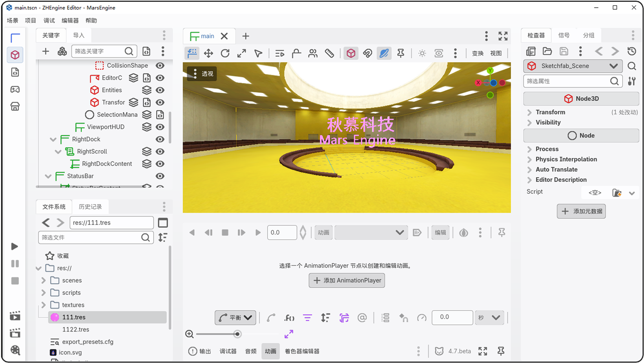Screen dimensions: 644x363
Task: Click the 添加元数据 button
Action: (x=581, y=211)
